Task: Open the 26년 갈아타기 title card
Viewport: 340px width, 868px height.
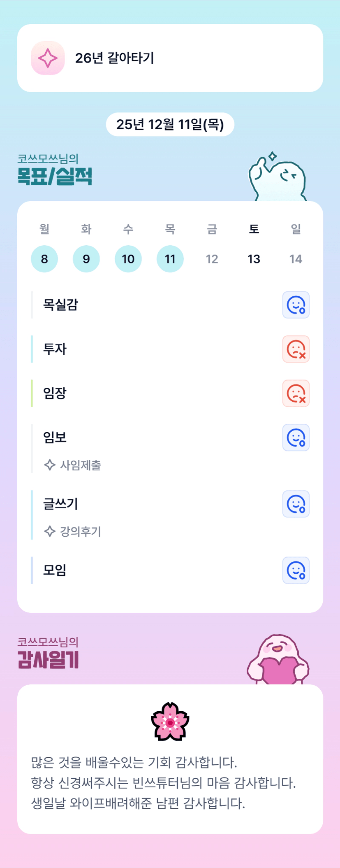Action: [170, 58]
